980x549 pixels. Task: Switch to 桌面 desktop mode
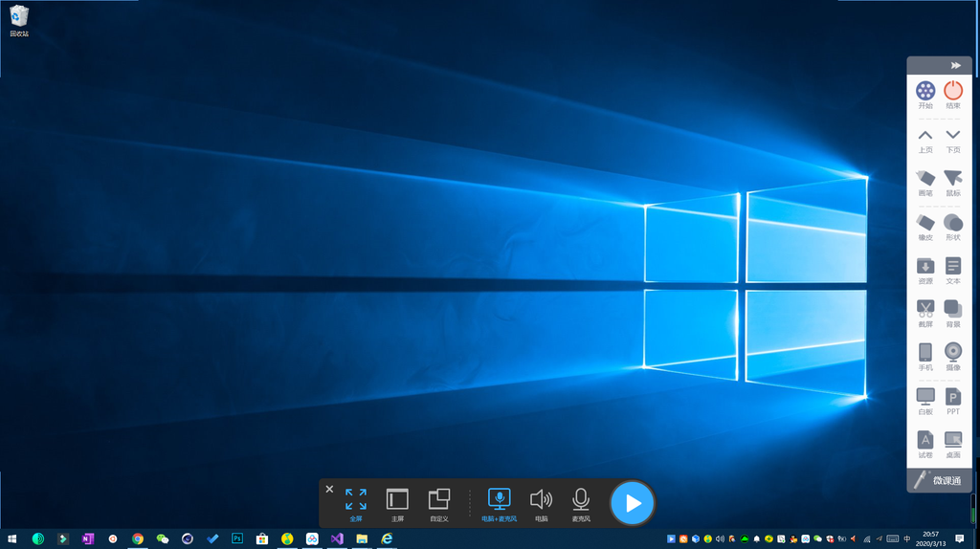(x=953, y=445)
